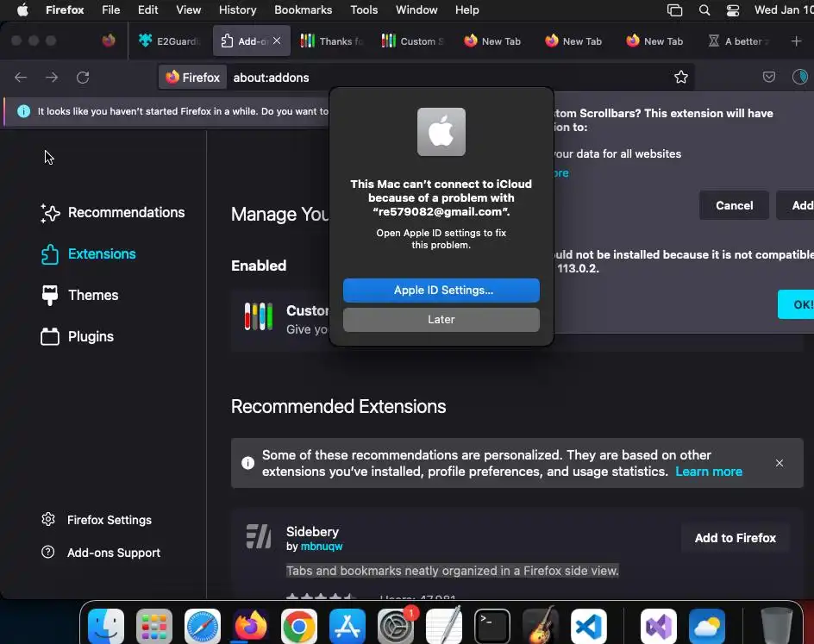Open Finder from the Dock
The height and width of the screenshot is (644, 814).
(x=106, y=626)
